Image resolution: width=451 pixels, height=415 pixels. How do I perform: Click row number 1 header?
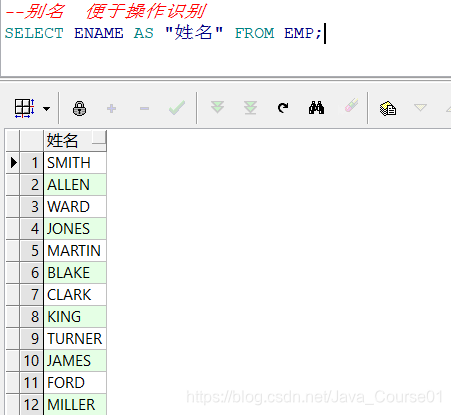[x=32, y=163]
